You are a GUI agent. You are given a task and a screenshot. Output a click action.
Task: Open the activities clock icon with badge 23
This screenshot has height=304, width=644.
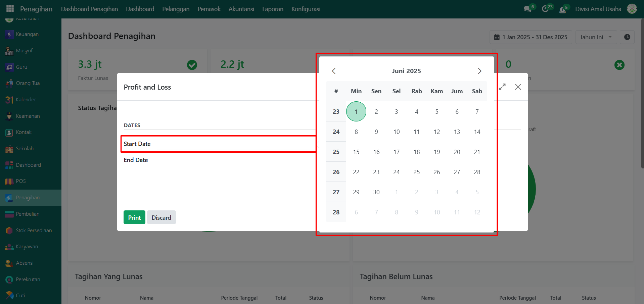point(545,9)
